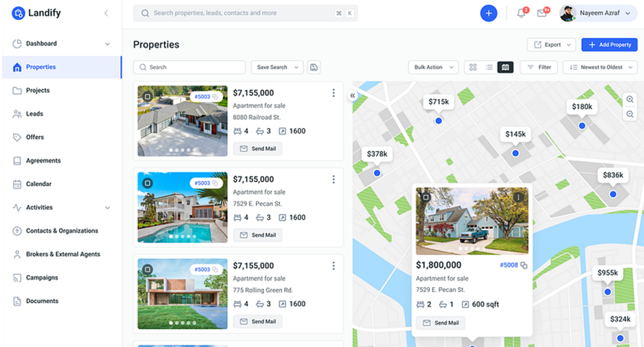Open the Newest to Oldest sort dropdown
Image resolution: width=644 pixels, height=347 pixels.
pyautogui.click(x=600, y=67)
